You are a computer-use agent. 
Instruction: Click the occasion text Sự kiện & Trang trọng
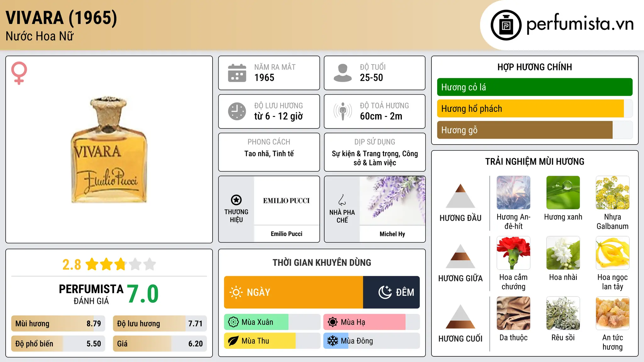[x=366, y=154]
